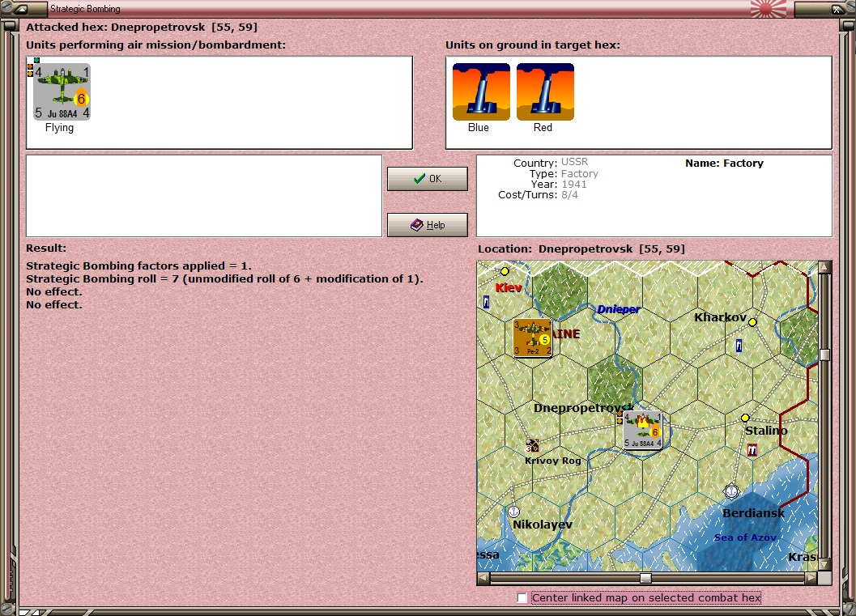Select the Blue factory icon
This screenshot has height=616, width=856.
(x=481, y=91)
